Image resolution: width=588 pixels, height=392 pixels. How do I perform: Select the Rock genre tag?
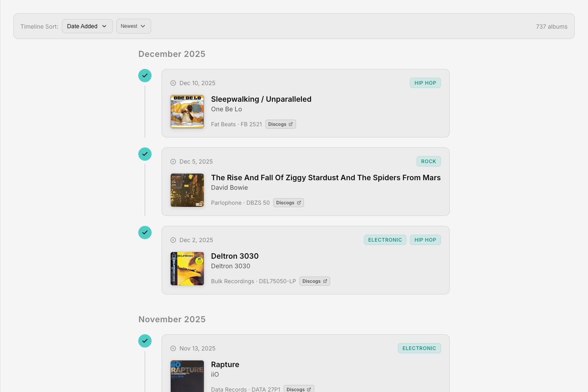(428, 162)
